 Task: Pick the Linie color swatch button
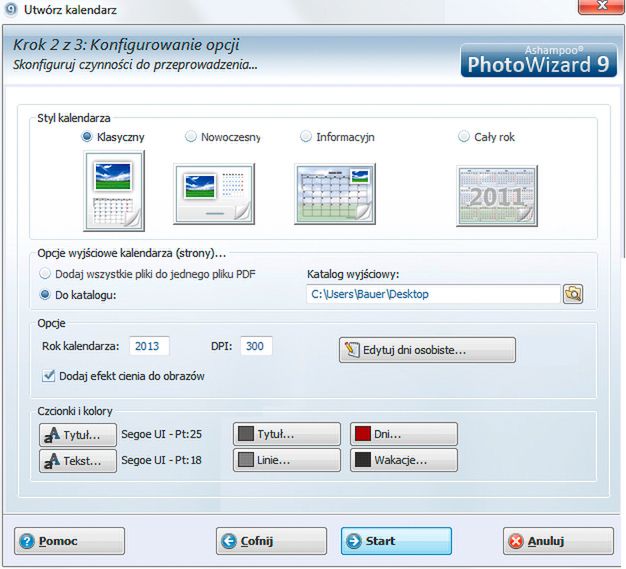[x=287, y=460]
